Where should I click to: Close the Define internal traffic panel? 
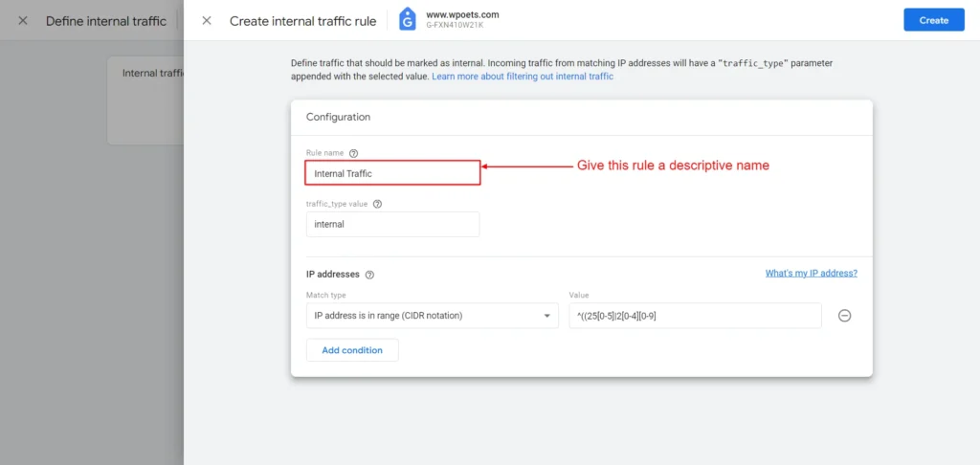point(23,20)
